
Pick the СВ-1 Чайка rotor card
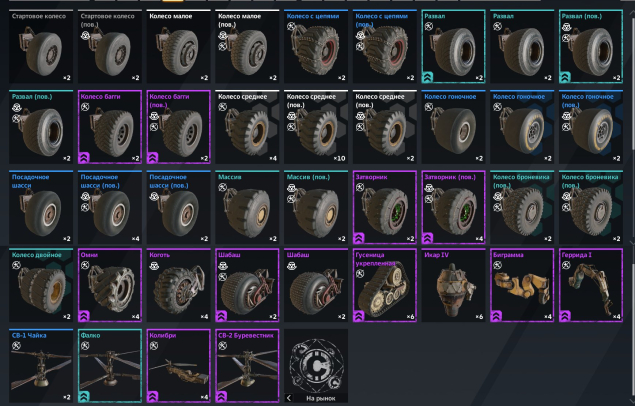[41, 366]
